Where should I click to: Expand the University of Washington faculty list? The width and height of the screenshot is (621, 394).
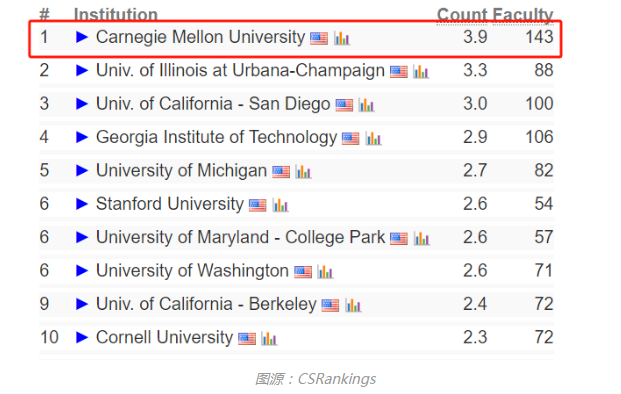pyautogui.click(x=82, y=270)
